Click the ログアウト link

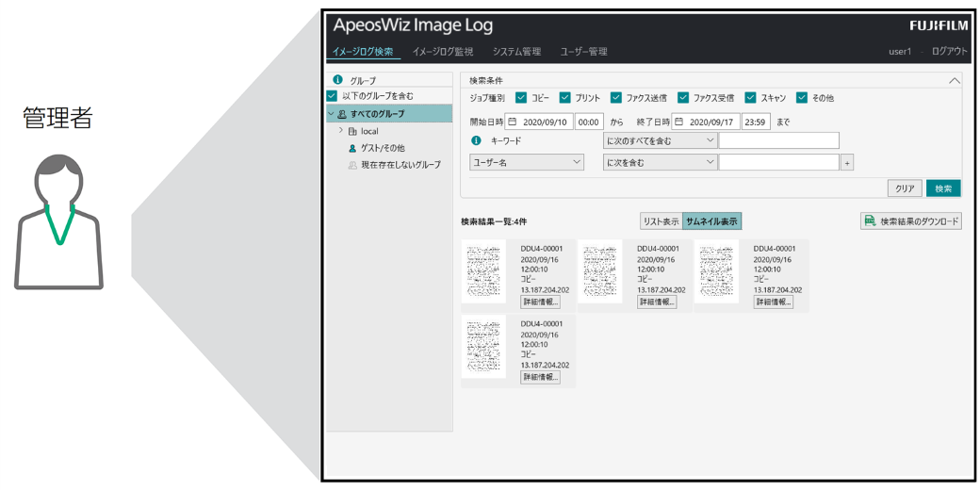coord(950,52)
